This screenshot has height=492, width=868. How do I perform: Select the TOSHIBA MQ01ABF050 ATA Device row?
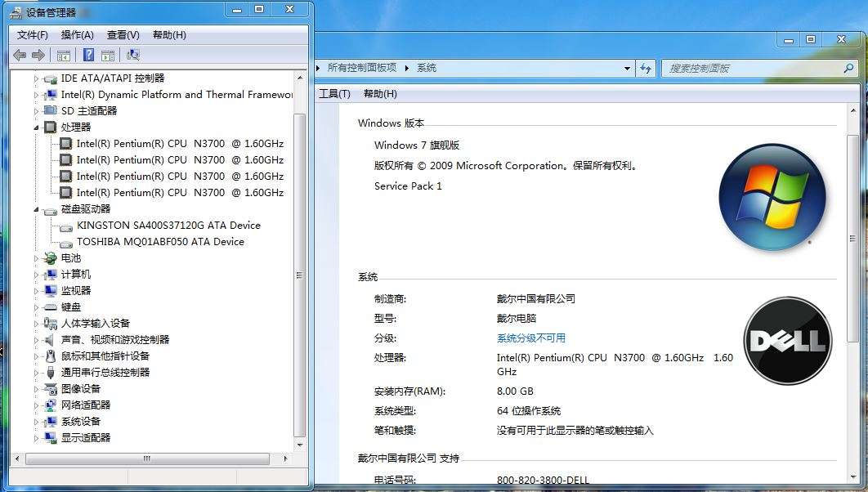pyautogui.click(x=160, y=242)
